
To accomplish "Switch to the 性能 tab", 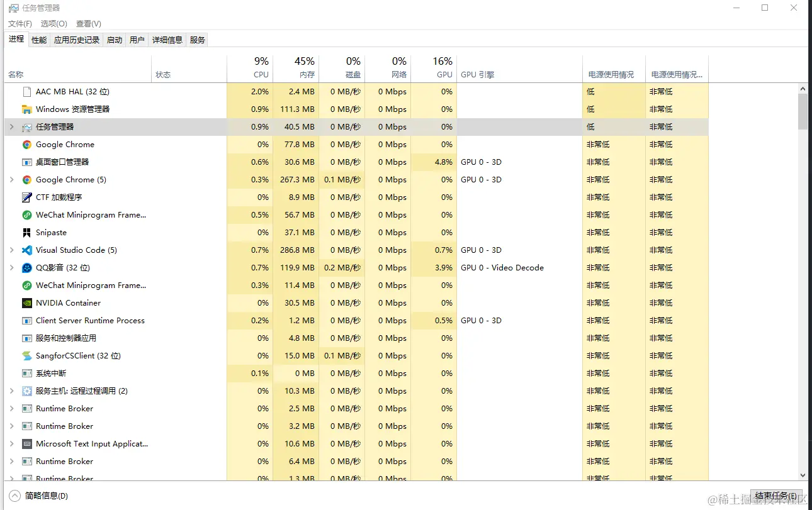I will point(39,40).
